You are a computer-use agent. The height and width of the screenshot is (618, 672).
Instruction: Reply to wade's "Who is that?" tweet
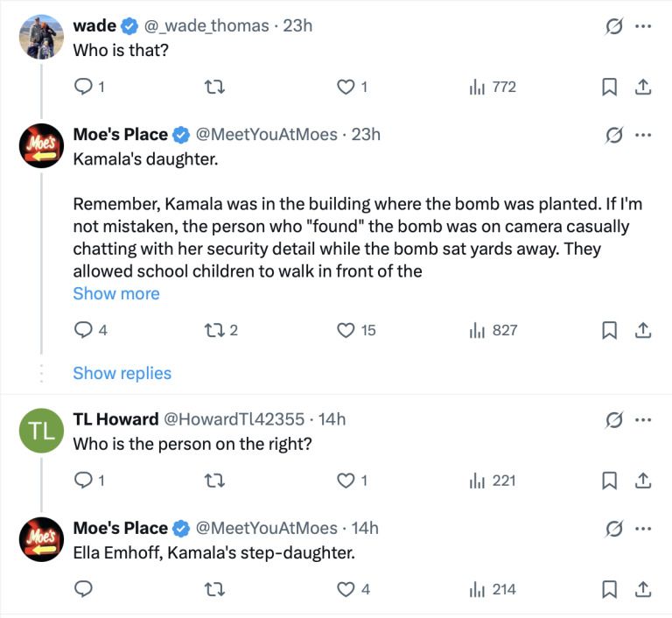[x=84, y=87]
